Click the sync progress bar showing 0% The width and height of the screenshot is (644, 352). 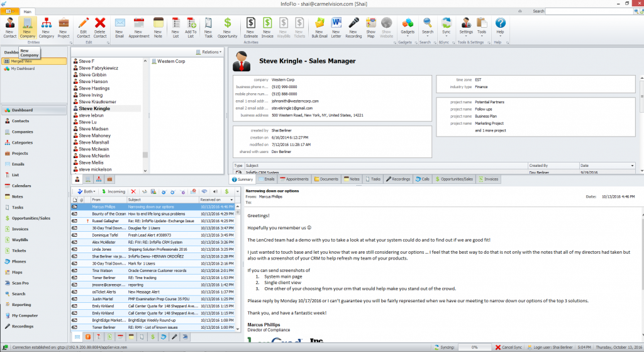coord(474,348)
